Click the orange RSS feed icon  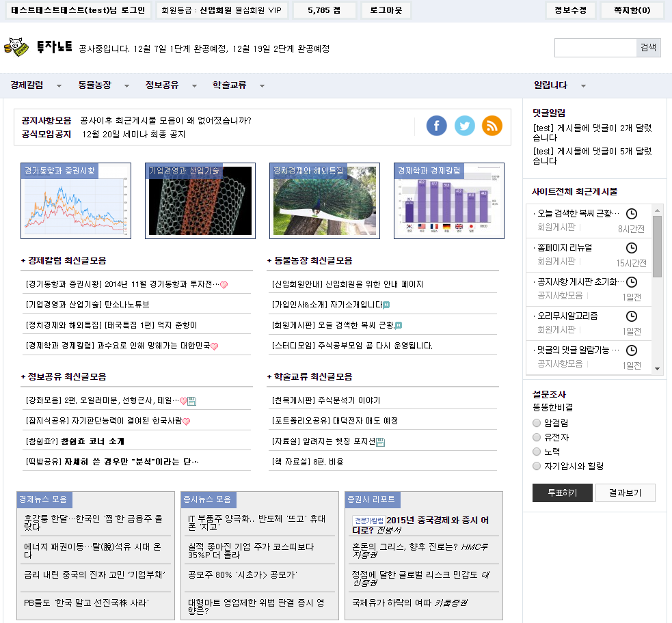(x=492, y=126)
